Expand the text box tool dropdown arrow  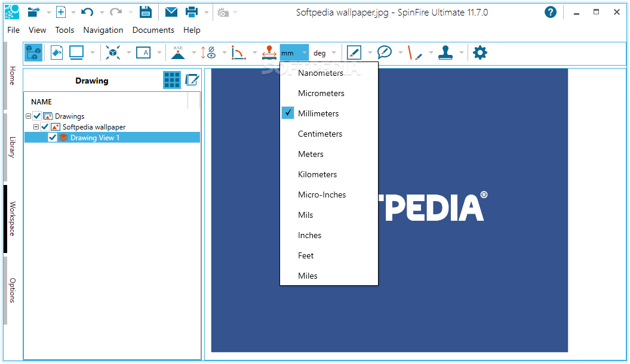159,53
